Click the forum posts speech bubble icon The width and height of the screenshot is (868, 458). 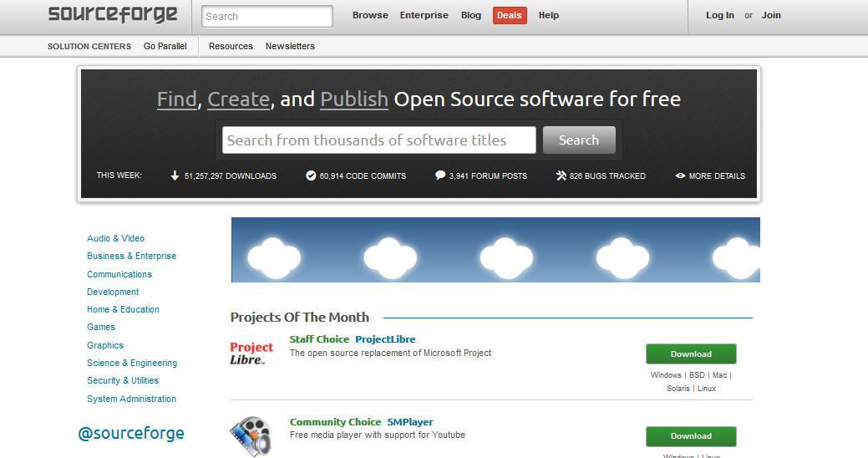440,176
